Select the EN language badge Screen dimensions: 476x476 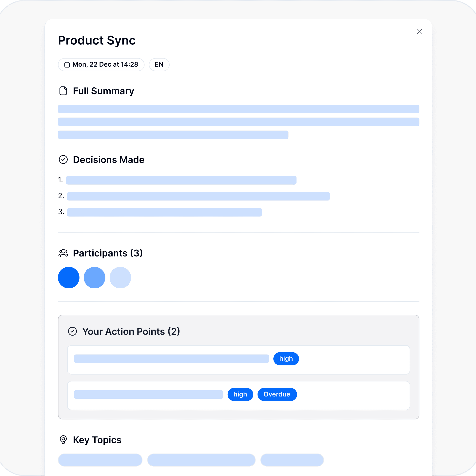click(x=159, y=65)
